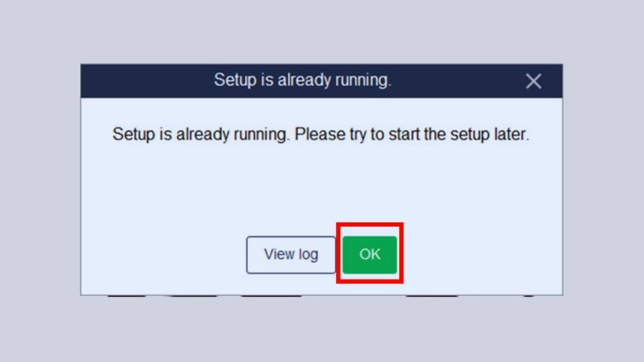Choose View log beside the OK button

pos(291,255)
